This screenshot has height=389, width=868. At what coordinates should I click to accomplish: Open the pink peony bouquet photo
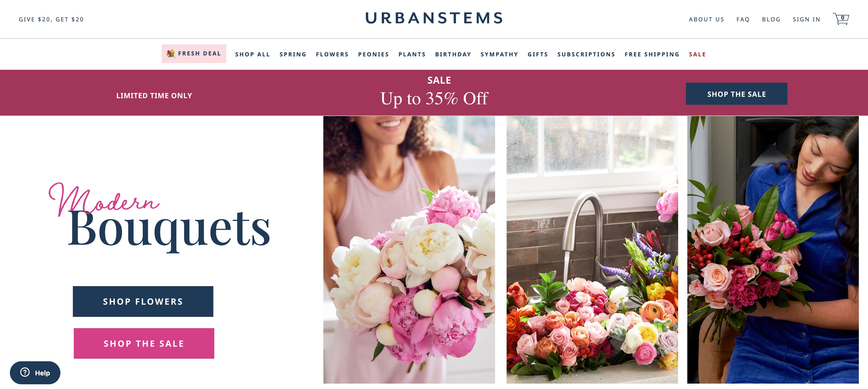click(409, 249)
